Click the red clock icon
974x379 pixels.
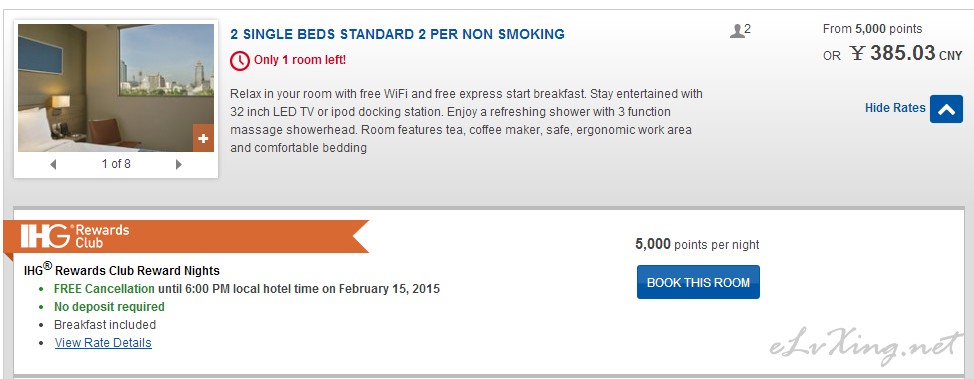(239, 60)
